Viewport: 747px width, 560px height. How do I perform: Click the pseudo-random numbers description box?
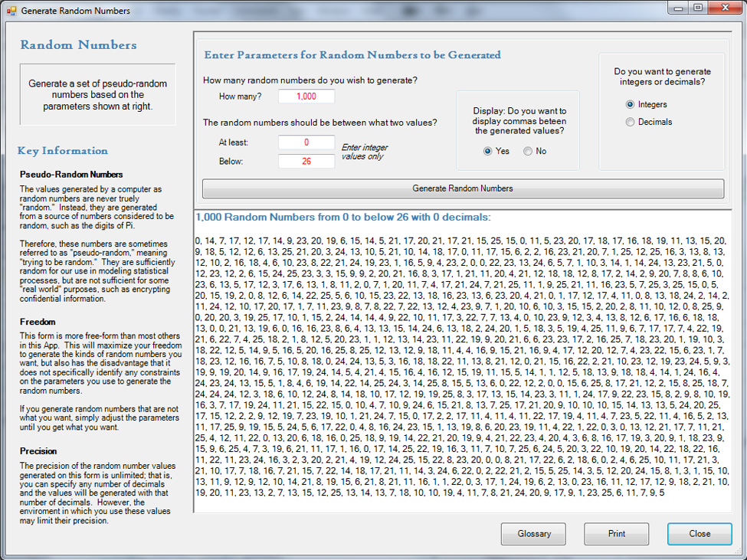(x=97, y=95)
